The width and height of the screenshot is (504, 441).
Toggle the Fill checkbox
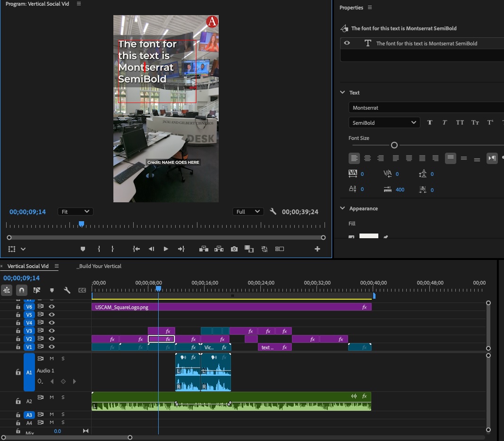point(351,237)
